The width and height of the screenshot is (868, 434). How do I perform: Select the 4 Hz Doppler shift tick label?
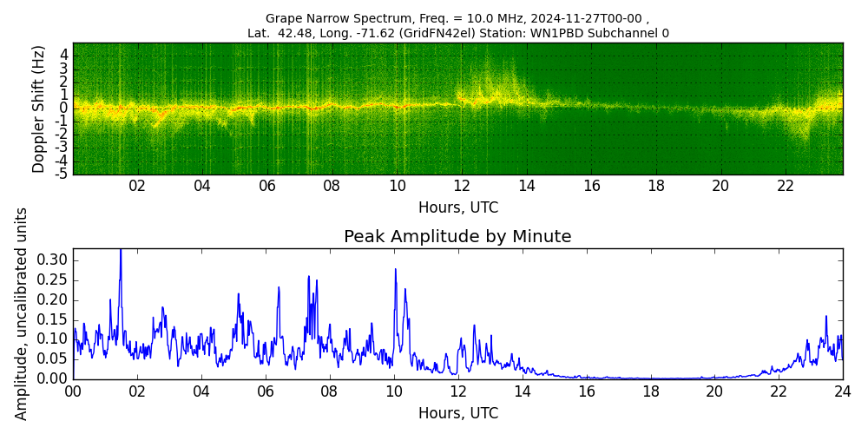[63, 55]
